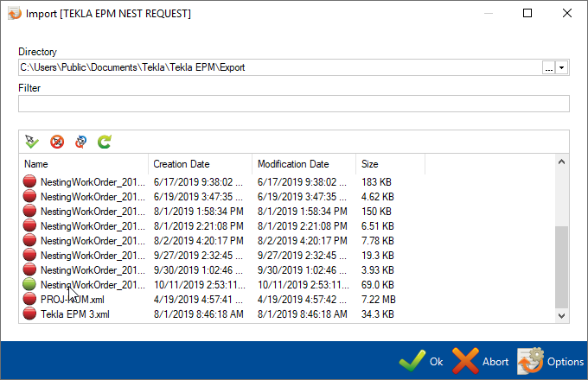Open the Directory path dropdown arrow
The image size is (588, 380).
(562, 67)
